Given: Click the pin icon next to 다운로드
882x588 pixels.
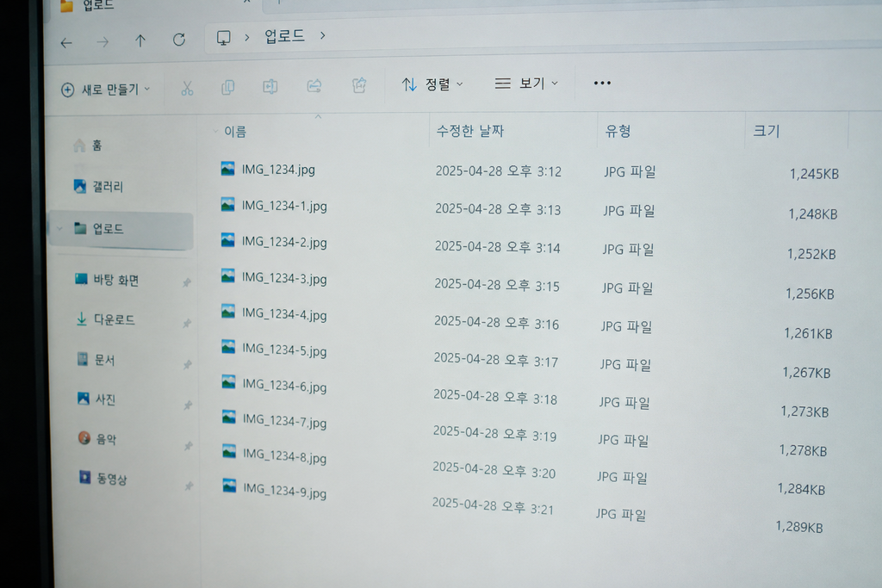Looking at the screenshot, I should [187, 323].
